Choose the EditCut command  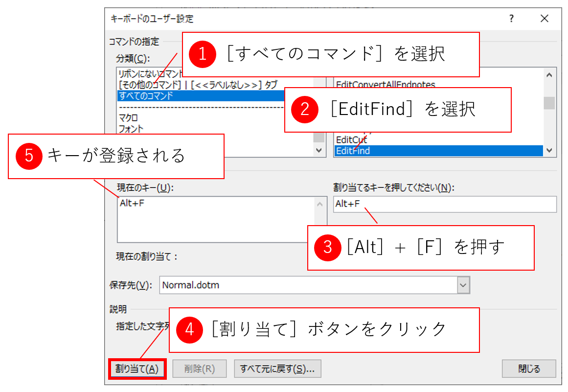click(351, 140)
